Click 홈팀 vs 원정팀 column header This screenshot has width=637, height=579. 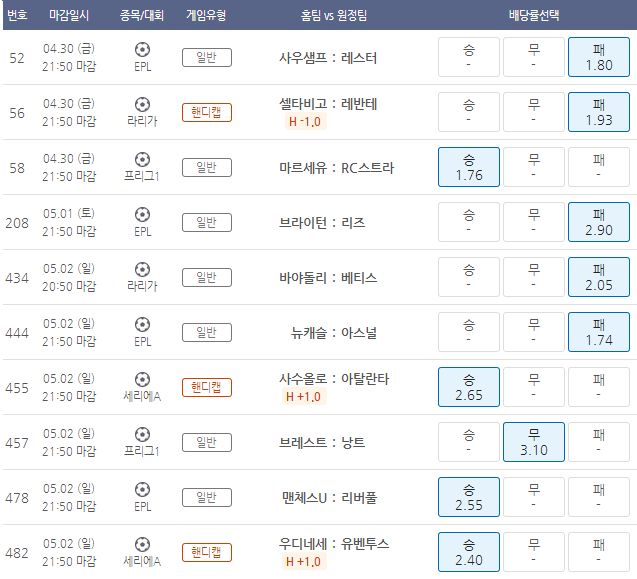click(x=334, y=15)
